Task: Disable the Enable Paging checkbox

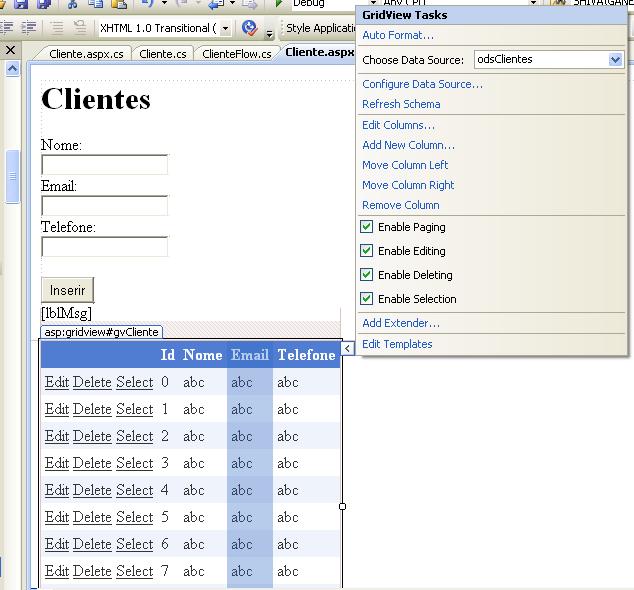Action: pyautogui.click(x=367, y=227)
